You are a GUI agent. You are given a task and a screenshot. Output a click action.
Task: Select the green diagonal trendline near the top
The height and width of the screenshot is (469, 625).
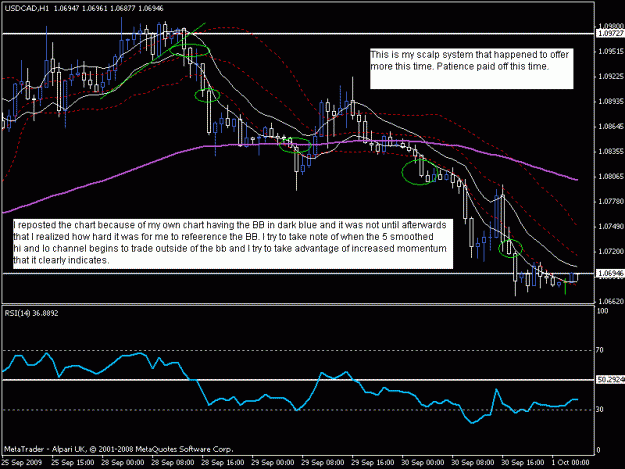tap(153, 61)
